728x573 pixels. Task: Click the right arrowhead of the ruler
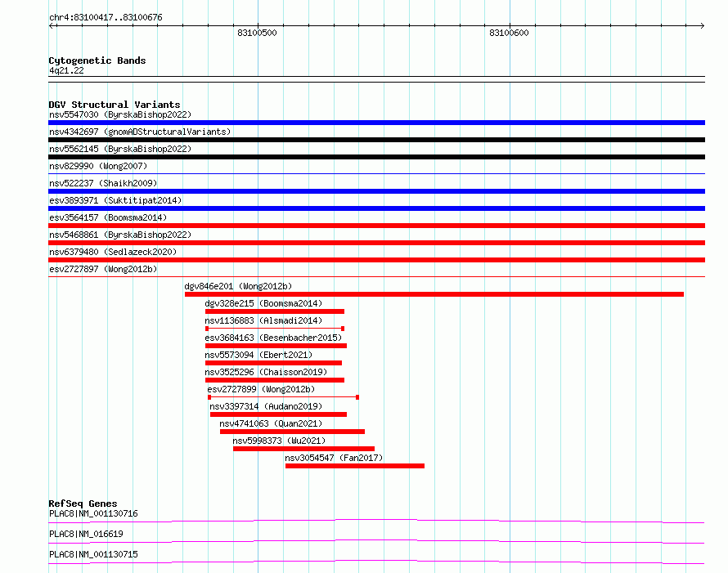pyautogui.click(x=702, y=26)
